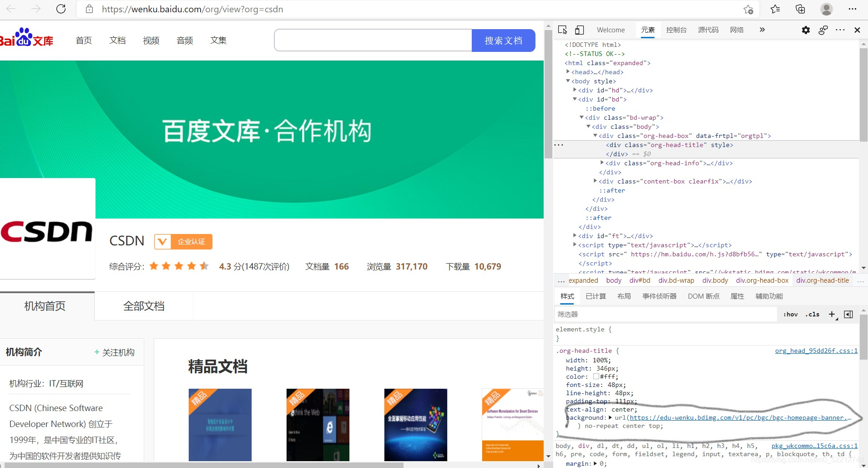
Task: Click the browser address bar URL
Action: pyautogui.click(x=192, y=9)
